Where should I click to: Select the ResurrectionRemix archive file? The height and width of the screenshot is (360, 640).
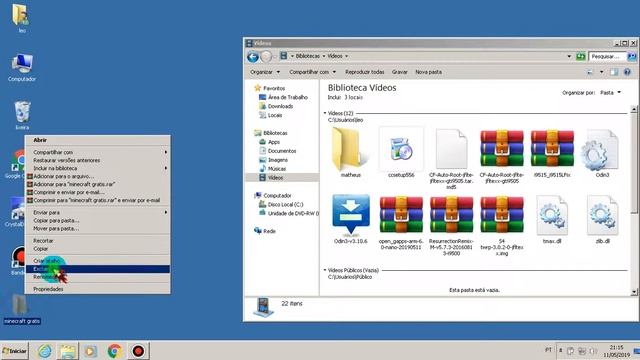point(451,225)
